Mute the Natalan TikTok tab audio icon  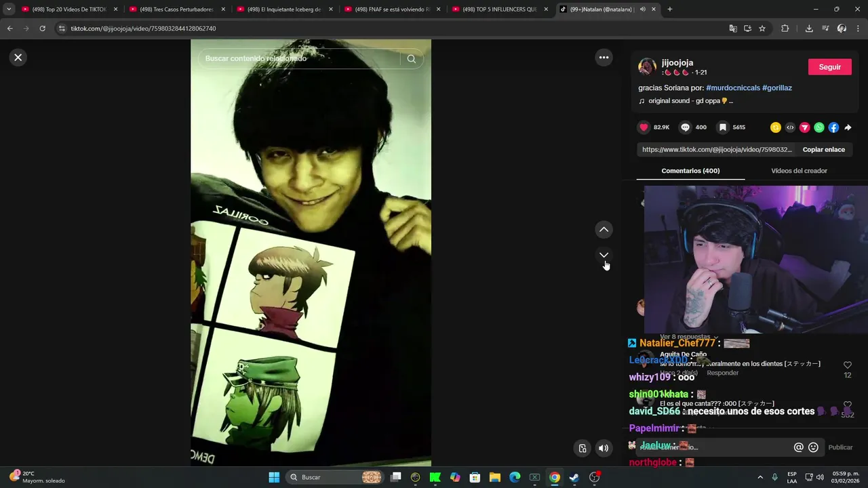(x=642, y=9)
